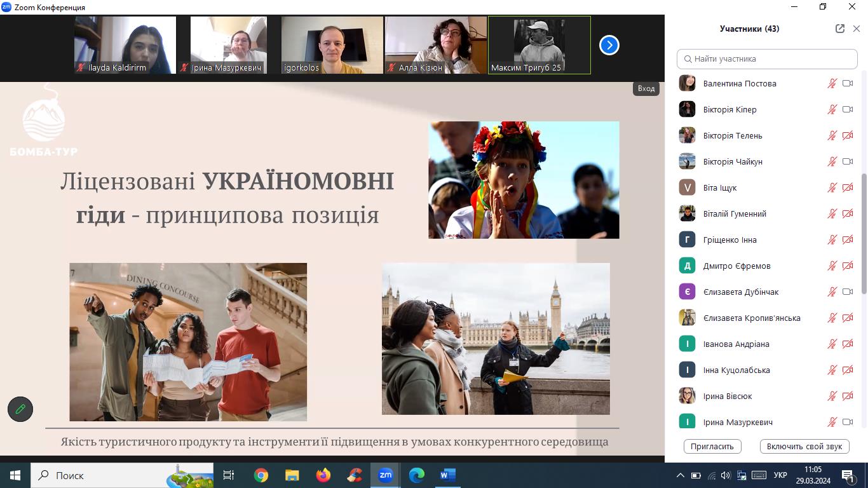Screen dimensions: 868x488
Task: Click the Включить свой звук button
Action: [804, 446]
